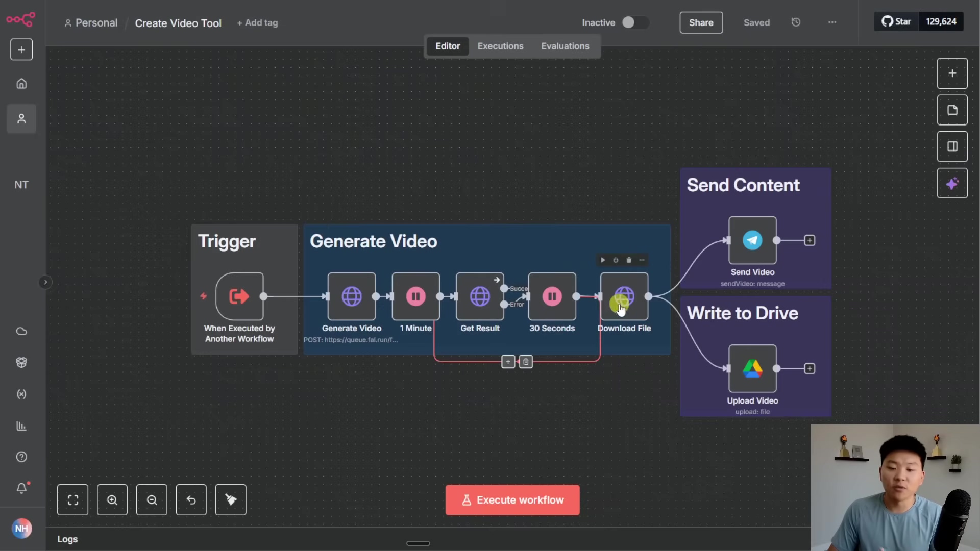Switch to the Executions tab
The image size is (980, 551).
click(500, 46)
